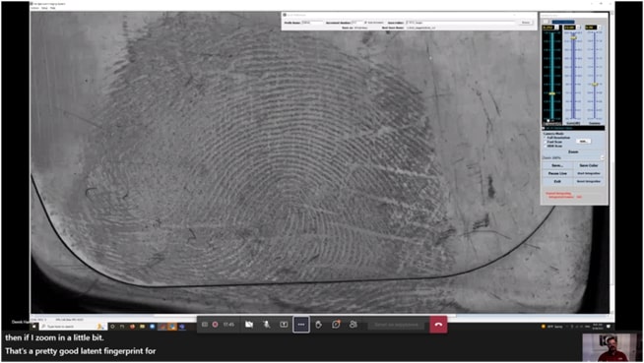Click the raise hand icon

click(x=318, y=325)
